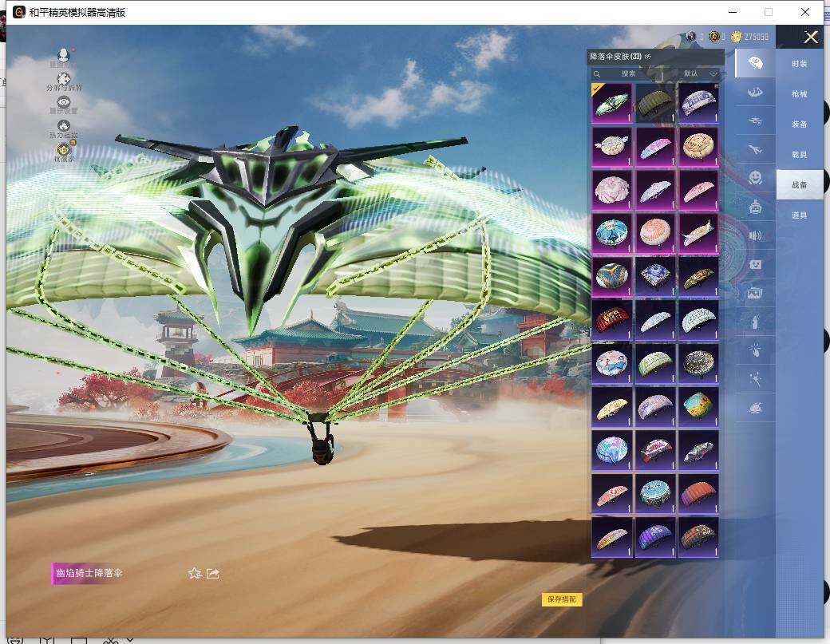The image size is (830, 644).
Task: Select the round cookie-colored parachute thumbnail
Action: (698, 146)
